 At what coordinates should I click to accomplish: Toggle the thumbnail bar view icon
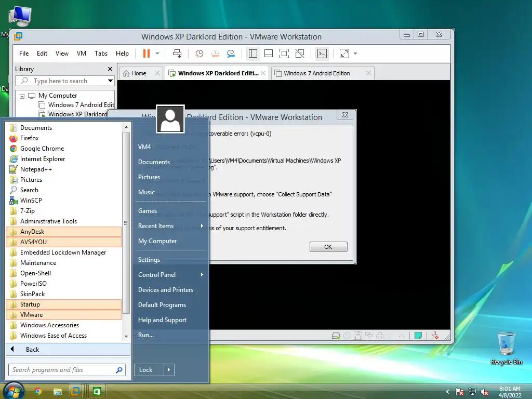click(269, 54)
